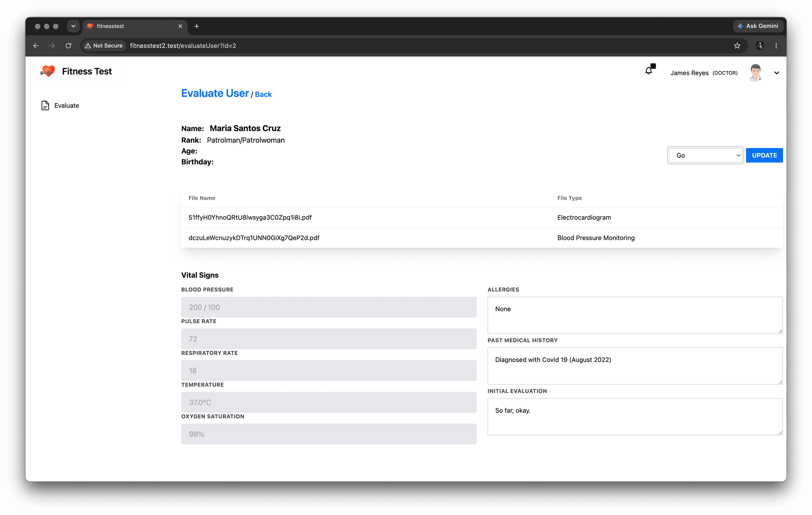Image resolution: width=812 pixels, height=515 pixels.
Task: Click into Past Medical History text area
Action: point(635,366)
